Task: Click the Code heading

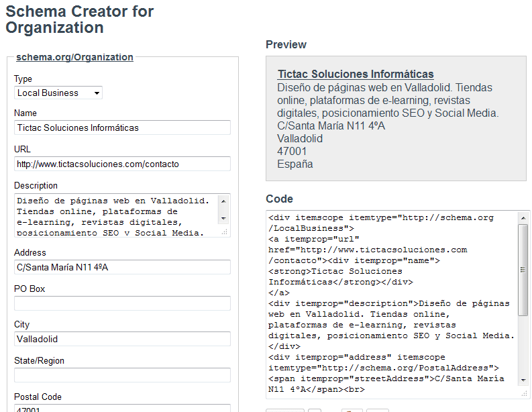Action: click(x=279, y=199)
